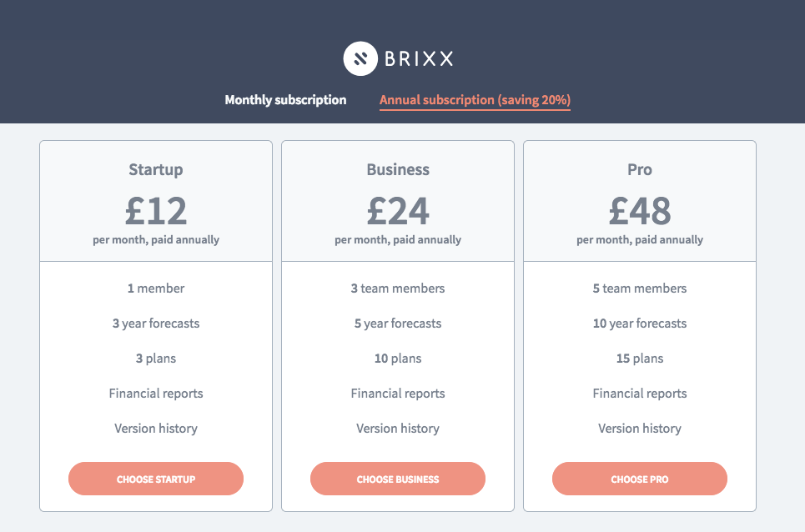Viewport: 805px width, 532px height.
Task: Click '3 team members' in Business plan
Action: coord(398,289)
